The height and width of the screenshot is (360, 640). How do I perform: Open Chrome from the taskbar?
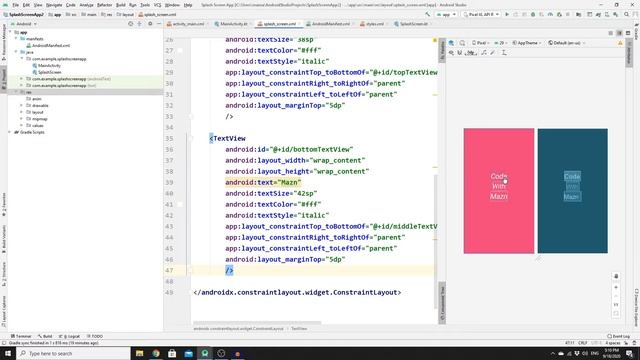pyautogui.click(x=156, y=353)
